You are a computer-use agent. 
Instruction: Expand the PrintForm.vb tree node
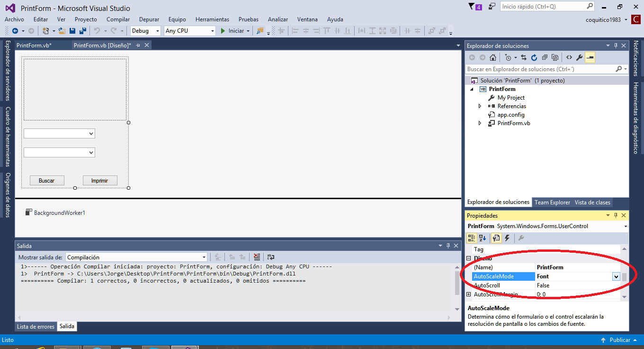(x=480, y=123)
